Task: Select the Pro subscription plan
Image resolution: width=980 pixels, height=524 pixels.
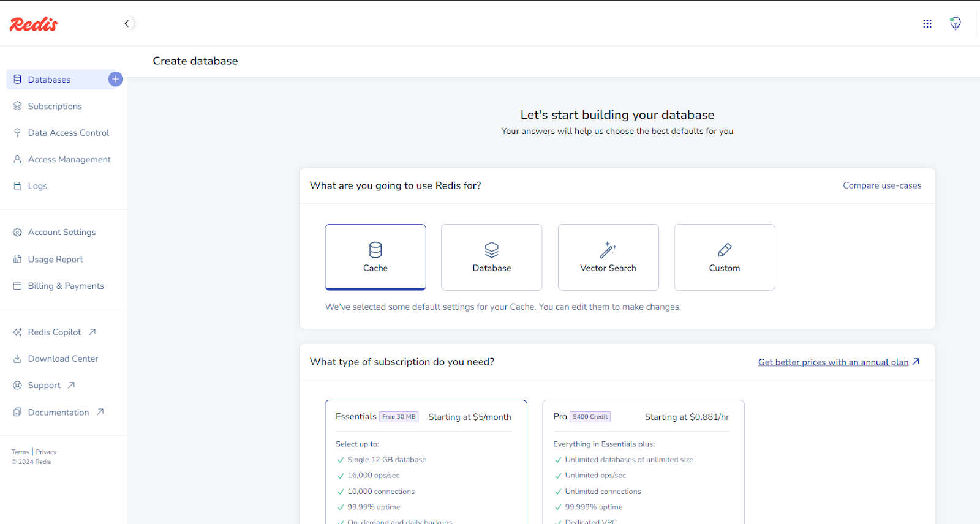Action: coord(643,462)
